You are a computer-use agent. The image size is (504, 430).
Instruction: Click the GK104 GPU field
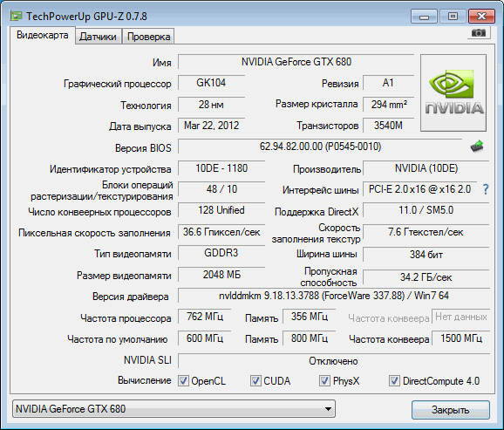[x=211, y=83]
